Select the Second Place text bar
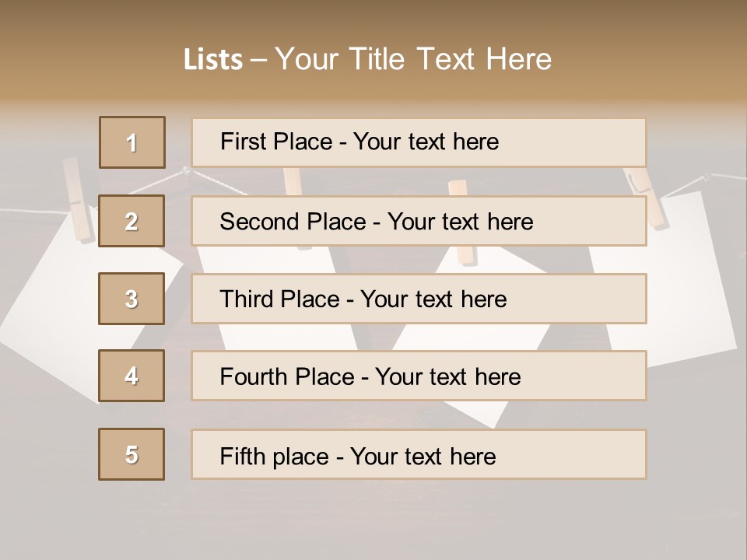Image resolution: width=747 pixels, height=560 pixels. (419, 221)
